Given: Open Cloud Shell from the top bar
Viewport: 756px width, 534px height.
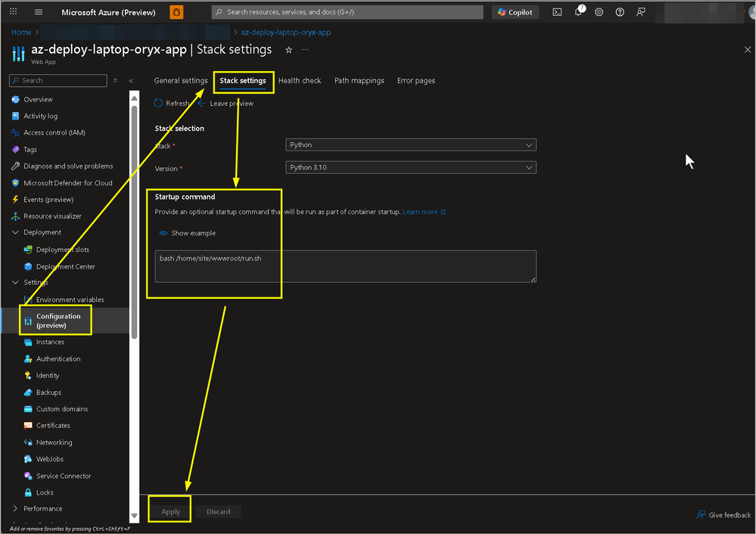Looking at the screenshot, I should tap(557, 12).
